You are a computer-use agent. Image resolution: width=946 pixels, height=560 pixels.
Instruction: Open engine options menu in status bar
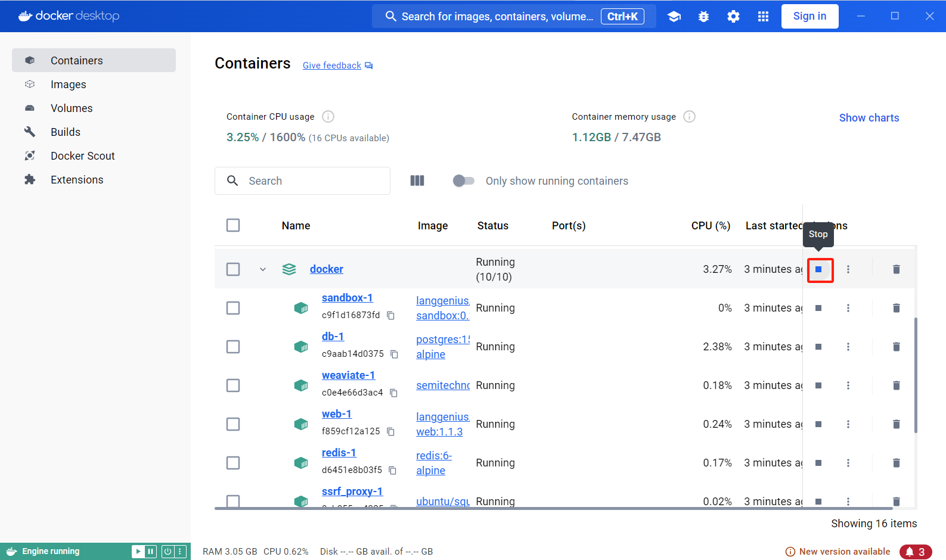pos(180,552)
